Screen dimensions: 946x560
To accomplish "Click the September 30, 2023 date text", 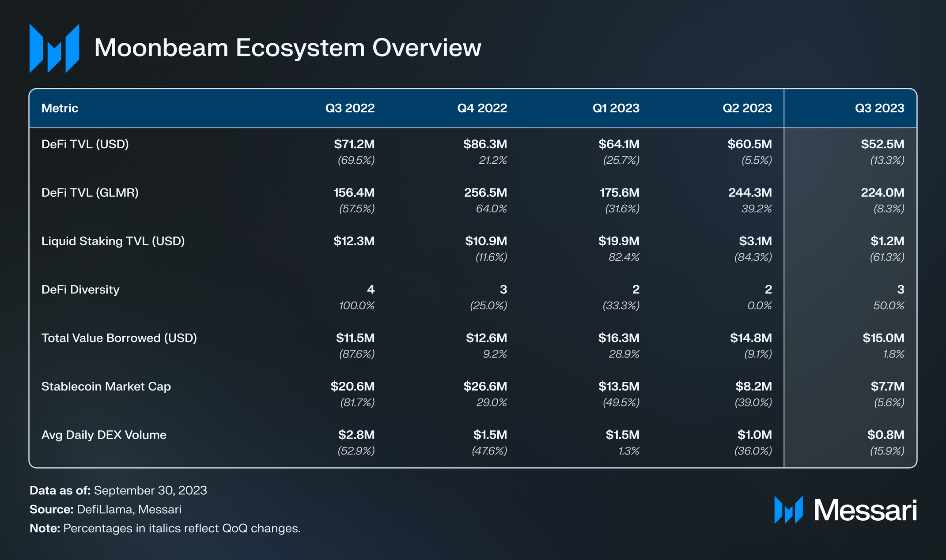I will pyautogui.click(x=150, y=491).
